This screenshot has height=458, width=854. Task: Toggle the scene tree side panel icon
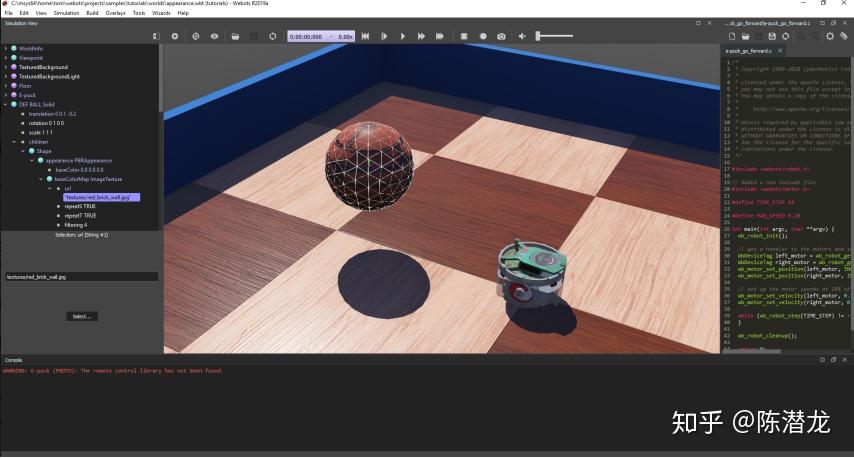pyautogui.click(x=156, y=36)
